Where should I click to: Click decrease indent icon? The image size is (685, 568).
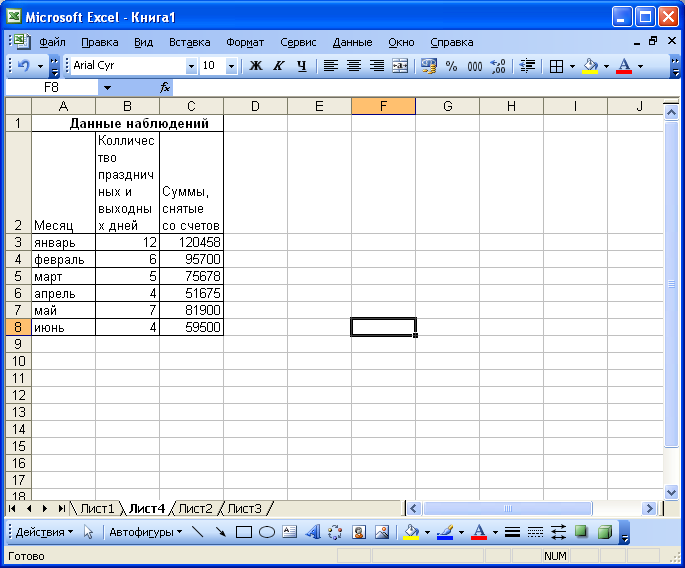tap(527, 66)
